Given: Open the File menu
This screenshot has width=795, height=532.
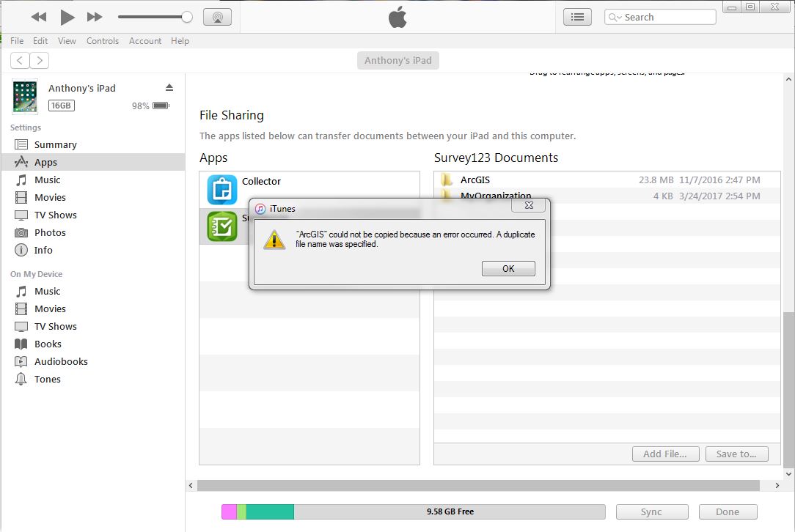Looking at the screenshot, I should 17,41.
